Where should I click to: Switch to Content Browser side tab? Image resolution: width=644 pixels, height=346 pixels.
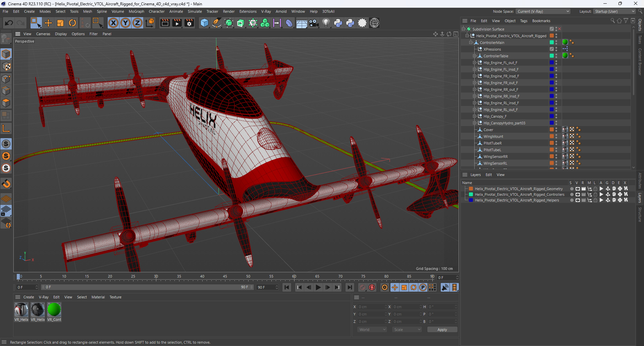coord(640,62)
